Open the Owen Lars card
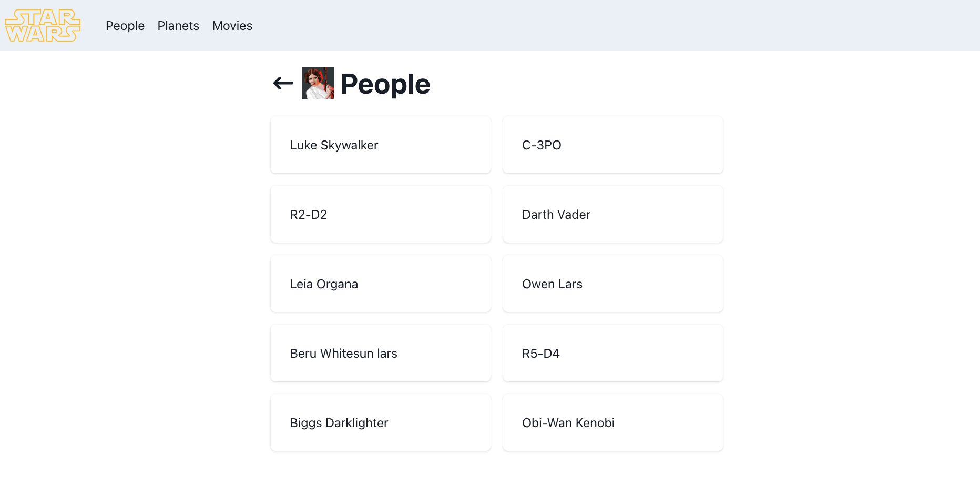 click(613, 284)
